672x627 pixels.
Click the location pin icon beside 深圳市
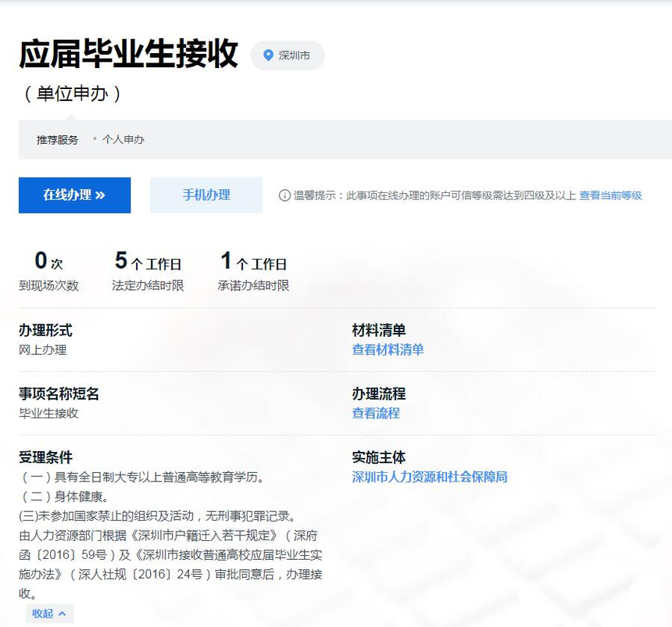268,56
